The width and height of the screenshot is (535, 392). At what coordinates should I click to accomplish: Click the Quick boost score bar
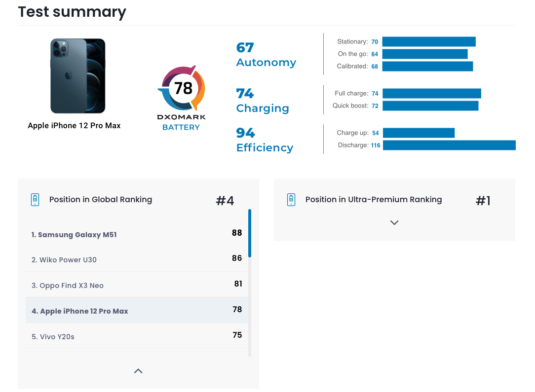click(430, 106)
